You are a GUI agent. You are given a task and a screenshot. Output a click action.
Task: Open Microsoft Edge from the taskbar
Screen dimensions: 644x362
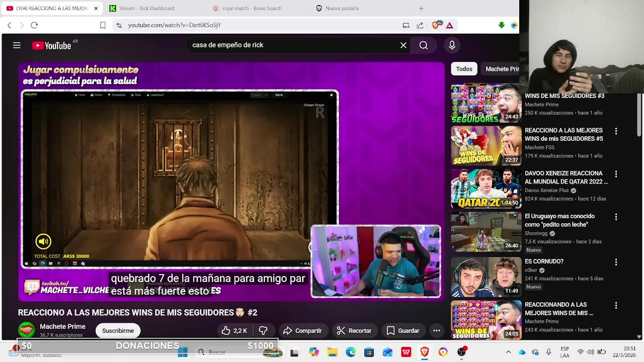coord(351,352)
